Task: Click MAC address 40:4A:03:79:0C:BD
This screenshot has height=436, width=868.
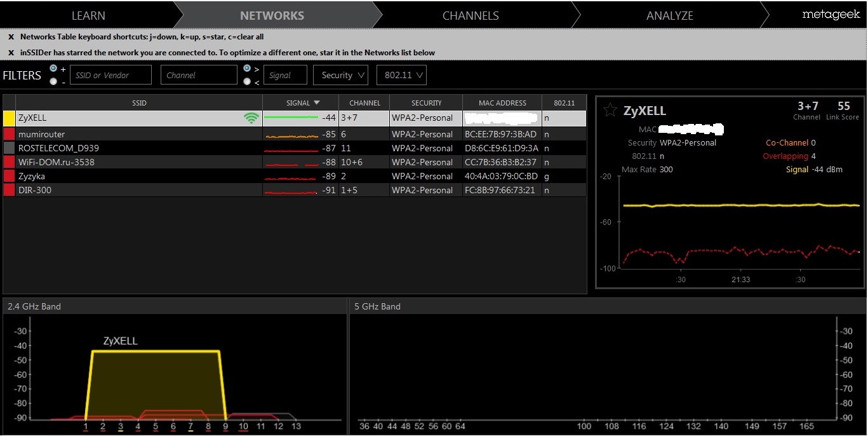Action: coord(502,176)
